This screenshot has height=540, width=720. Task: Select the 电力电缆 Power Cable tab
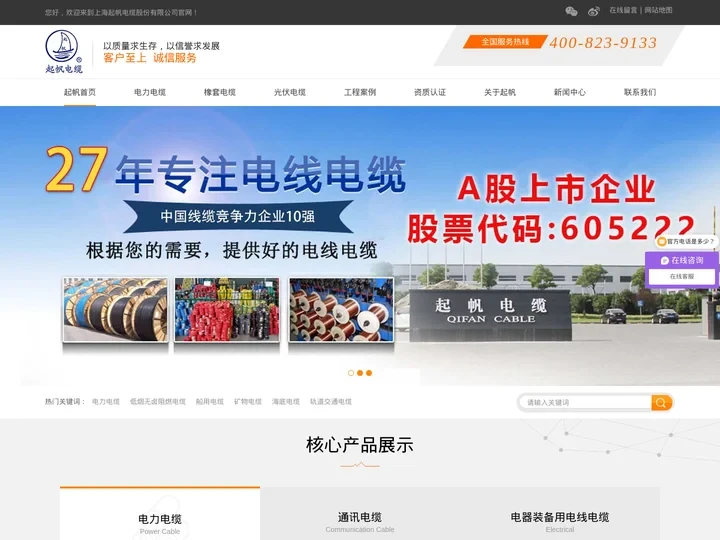(160, 514)
